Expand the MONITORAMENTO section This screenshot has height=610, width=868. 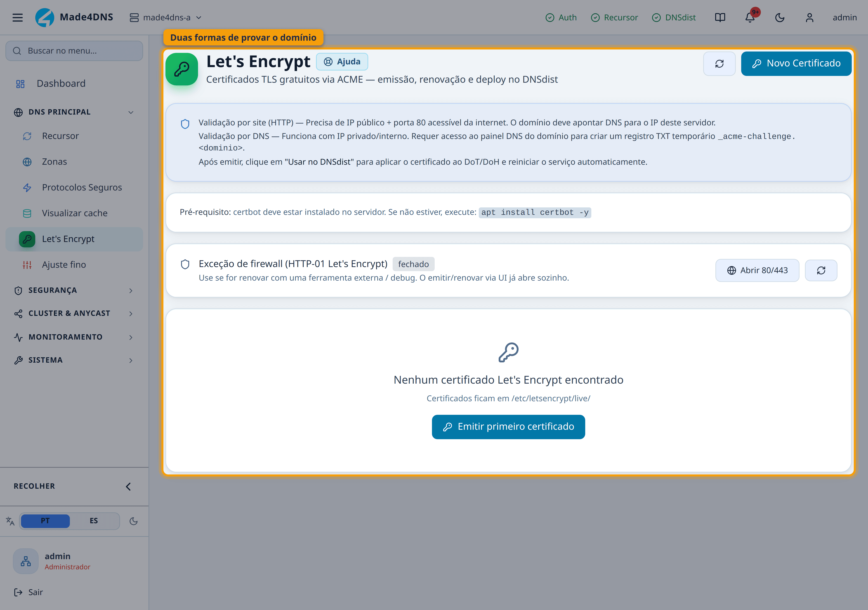tap(74, 337)
